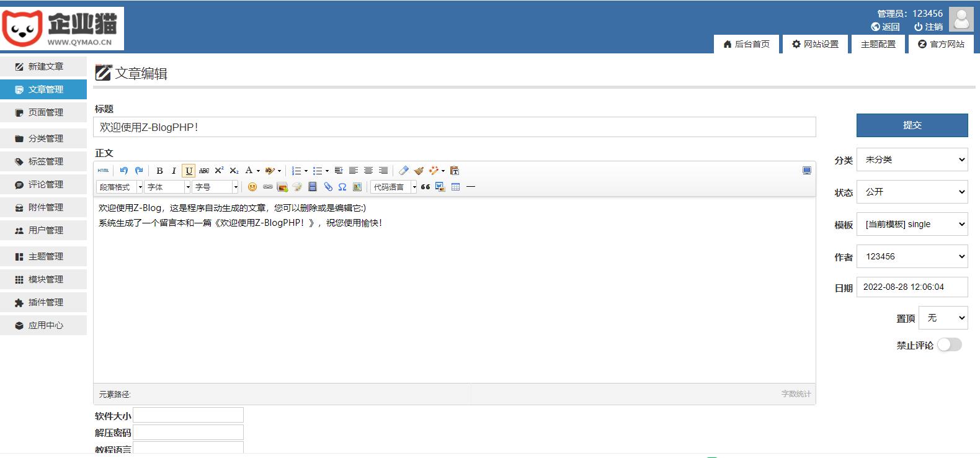This screenshot has height=458, width=980.
Task: Toggle italic formatting
Action: click(174, 171)
